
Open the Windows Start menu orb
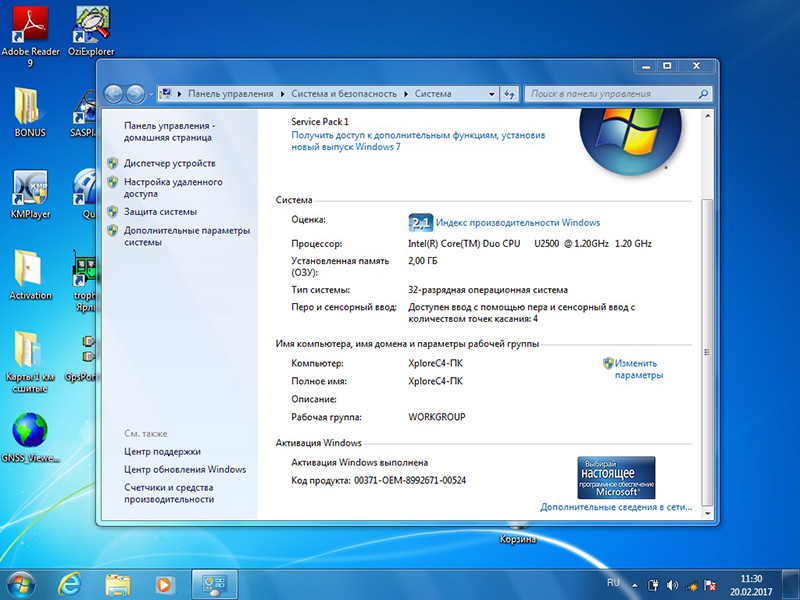20,584
